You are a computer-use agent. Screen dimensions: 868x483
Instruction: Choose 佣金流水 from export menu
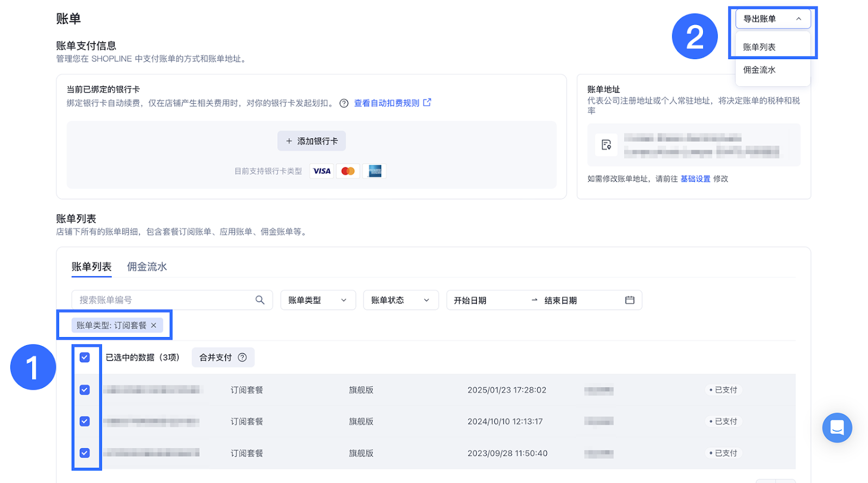[x=759, y=70]
